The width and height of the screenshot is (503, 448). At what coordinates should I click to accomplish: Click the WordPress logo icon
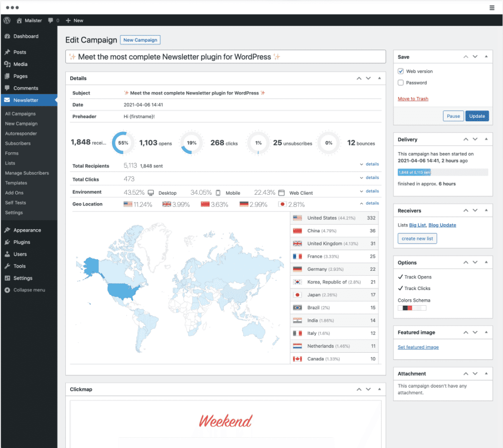click(x=7, y=21)
